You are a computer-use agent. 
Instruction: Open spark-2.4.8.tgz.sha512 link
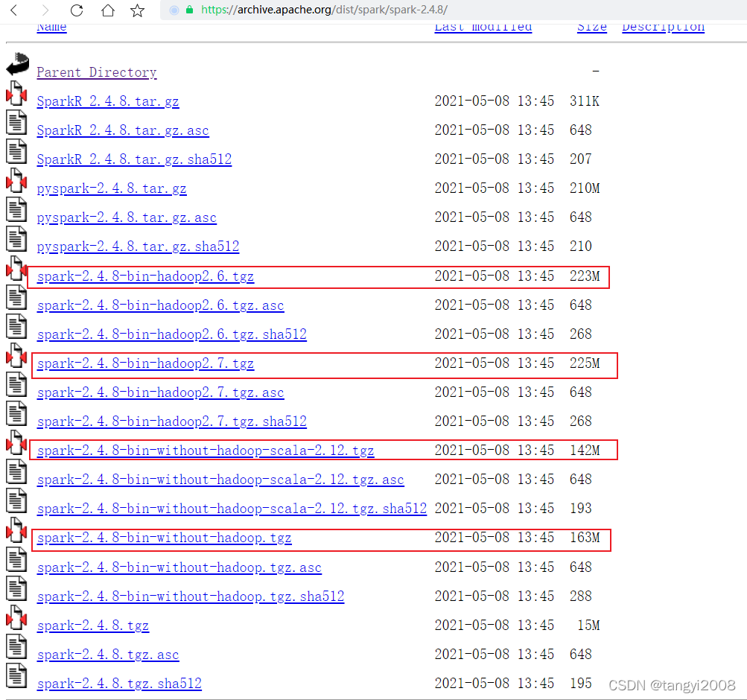(x=119, y=684)
